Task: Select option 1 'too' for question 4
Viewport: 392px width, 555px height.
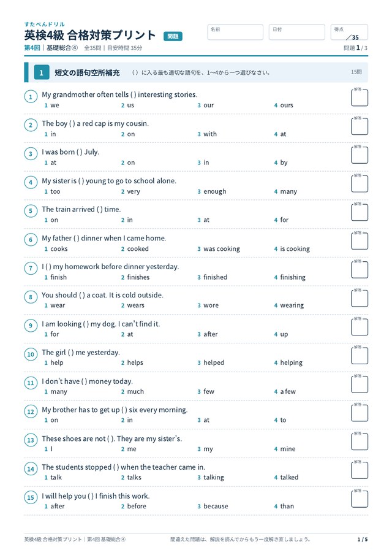Action: 52,191
